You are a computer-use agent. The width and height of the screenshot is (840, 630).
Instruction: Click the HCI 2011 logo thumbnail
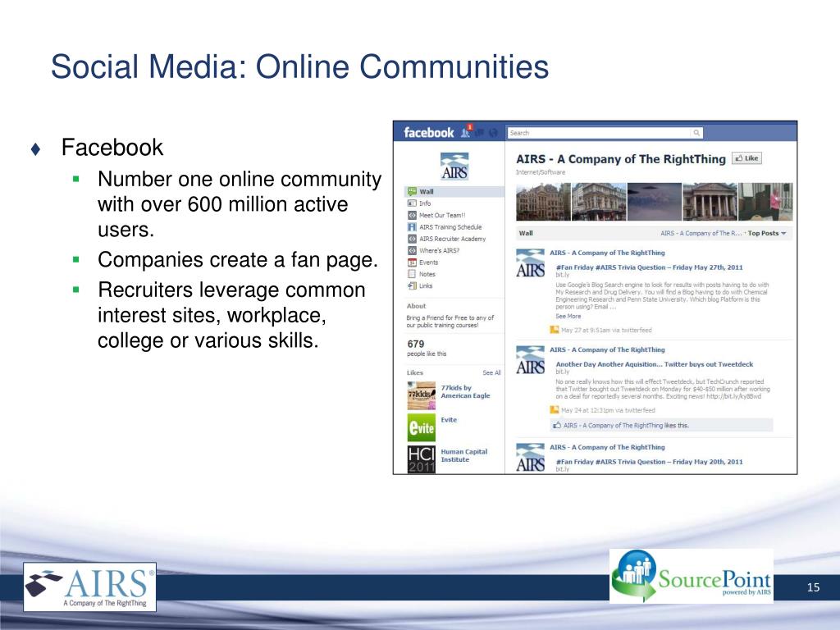pos(421,459)
